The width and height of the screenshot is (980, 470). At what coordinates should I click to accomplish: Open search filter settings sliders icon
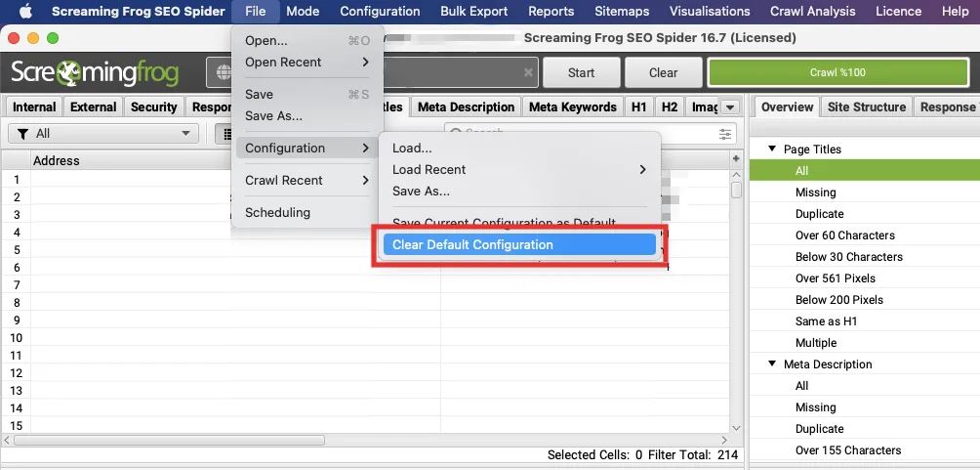point(725,134)
